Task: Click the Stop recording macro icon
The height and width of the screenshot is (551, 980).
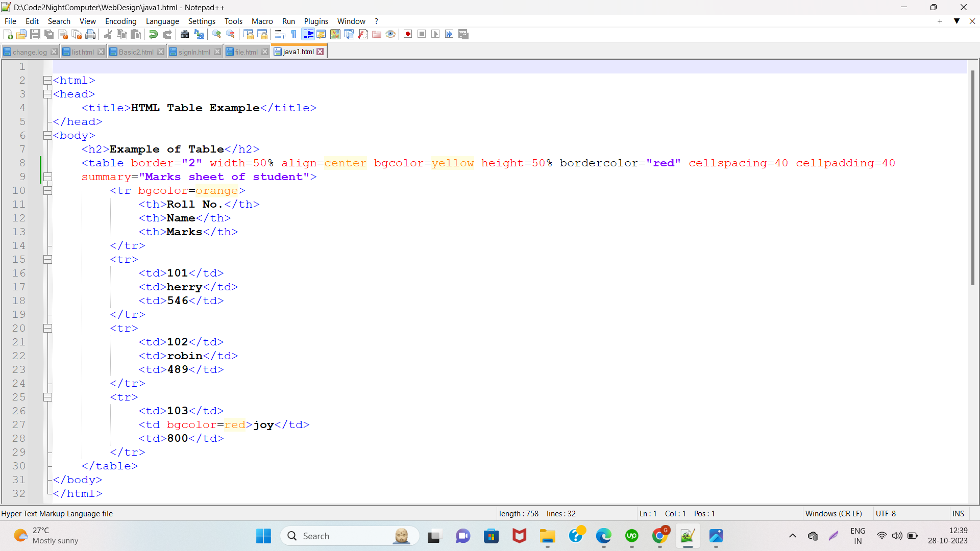Action: pyautogui.click(x=422, y=34)
